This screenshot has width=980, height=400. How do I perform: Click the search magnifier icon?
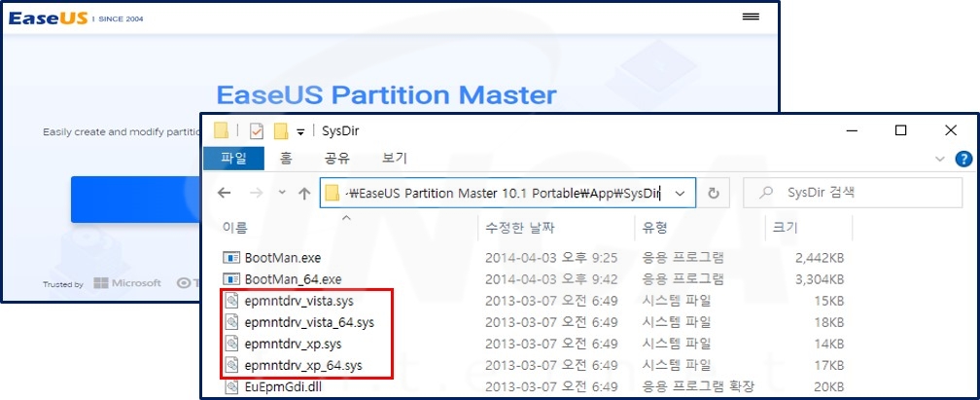click(768, 193)
